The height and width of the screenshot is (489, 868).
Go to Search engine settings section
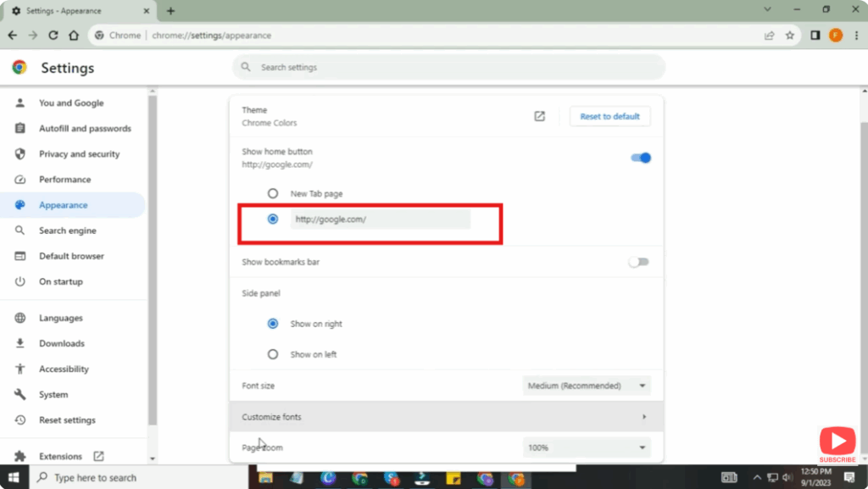tap(67, 231)
